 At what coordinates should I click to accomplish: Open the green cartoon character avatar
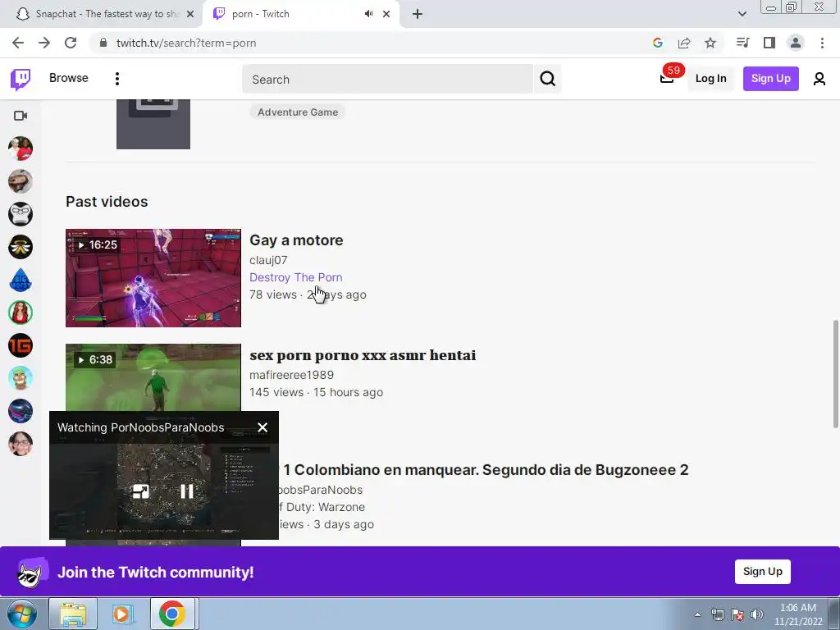(x=21, y=378)
